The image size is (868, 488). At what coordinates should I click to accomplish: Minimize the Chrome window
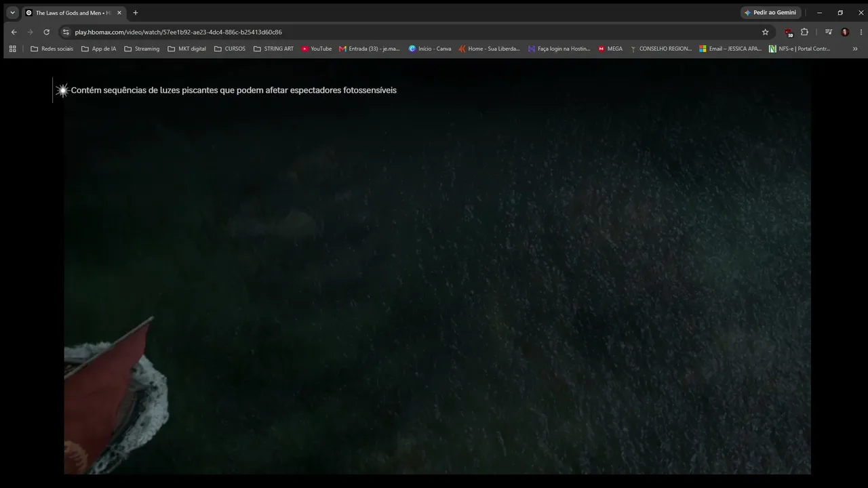819,13
